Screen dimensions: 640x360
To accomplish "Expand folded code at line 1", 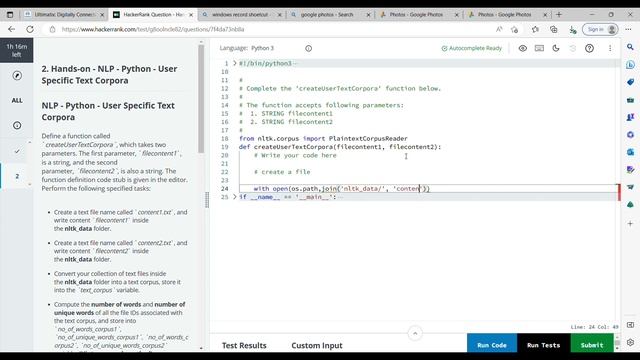I will 235,63.
